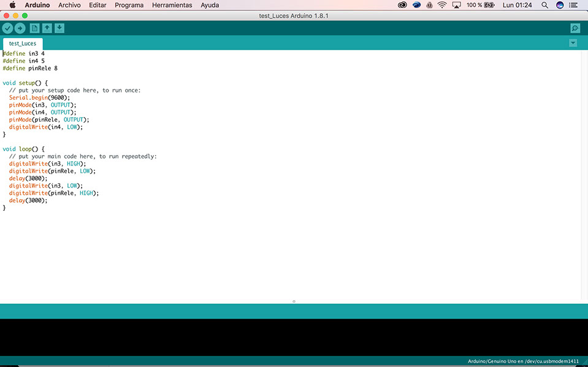Open the Arduino application menu
Image resolution: width=588 pixels, height=367 pixels.
tap(37, 5)
